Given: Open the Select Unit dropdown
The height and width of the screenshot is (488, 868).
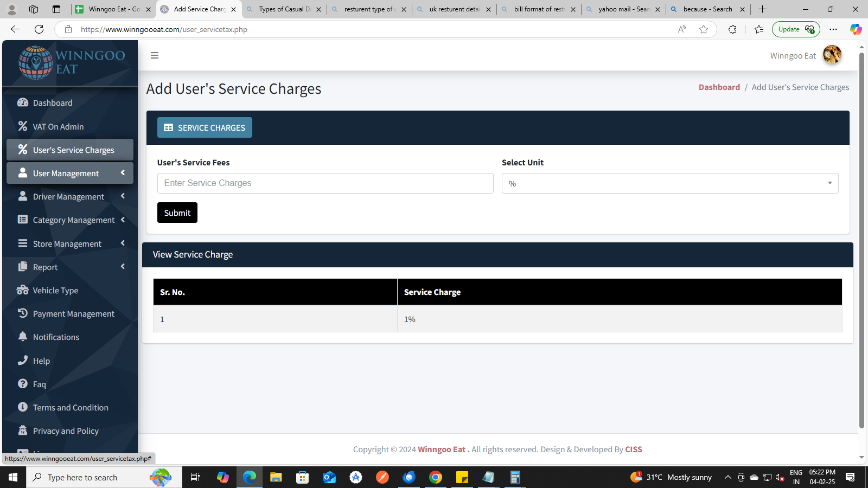Looking at the screenshot, I should click(669, 183).
